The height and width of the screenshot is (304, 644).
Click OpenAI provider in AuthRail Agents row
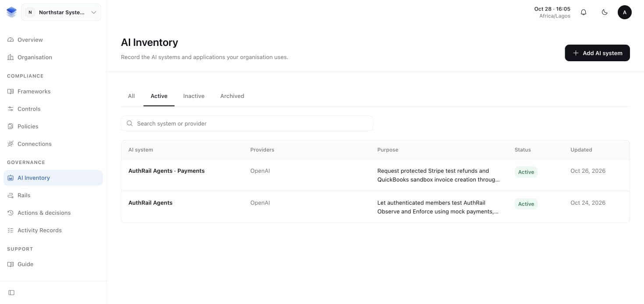tap(260, 203)
